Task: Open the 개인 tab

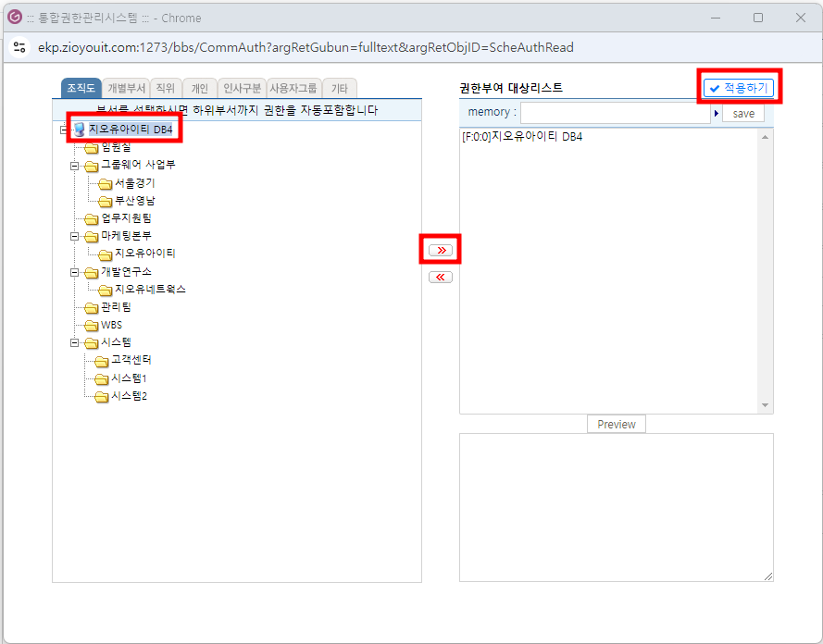Action: (199, 88)
